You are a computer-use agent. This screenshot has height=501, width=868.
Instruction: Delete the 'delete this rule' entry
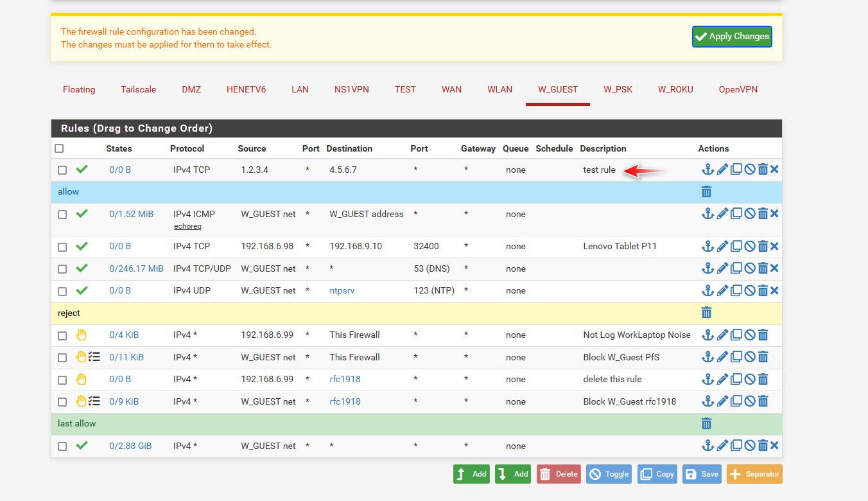(763, 379)
